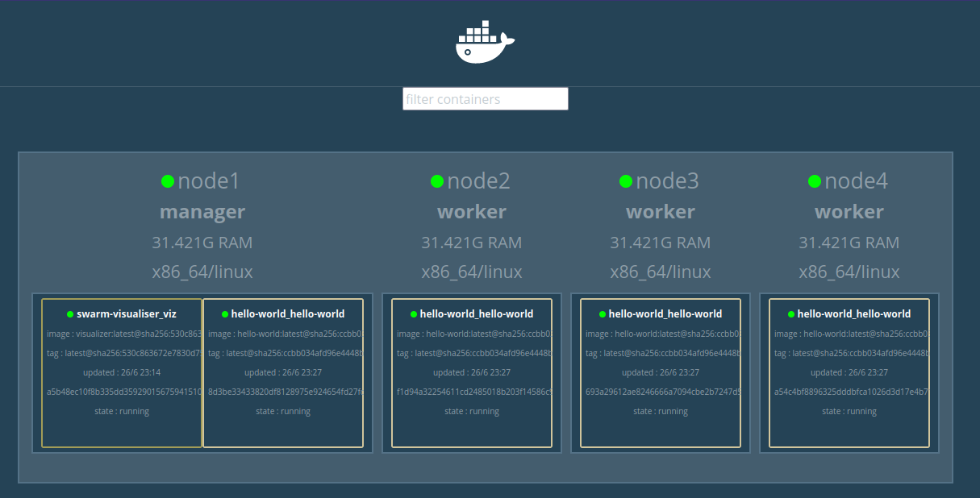
Task: Open node4's hello-world_hello-world container title
Action: (x=854, y=314)
